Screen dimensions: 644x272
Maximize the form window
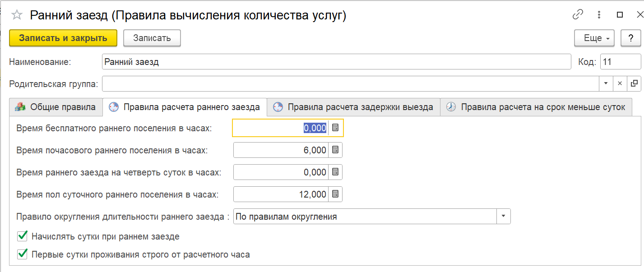point(620,15)
